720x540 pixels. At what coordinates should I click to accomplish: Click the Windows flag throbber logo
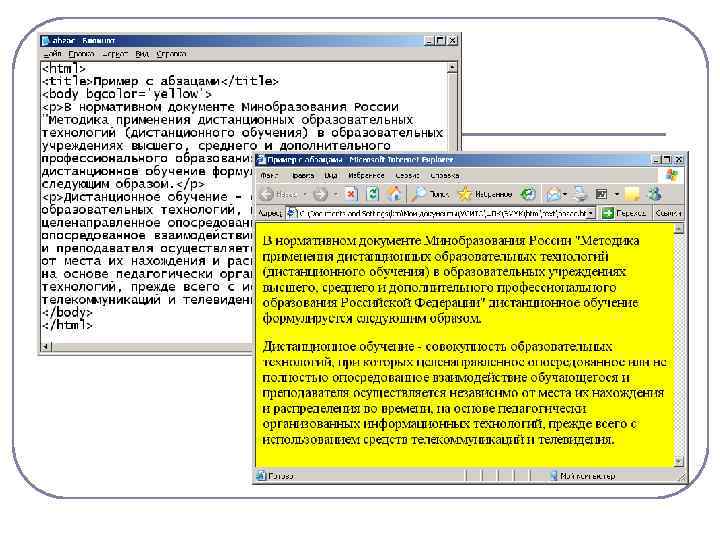tap(672, 175)
